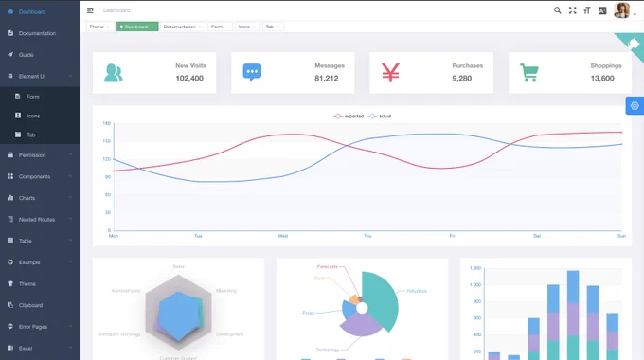Open the blue settings gear panel button
Viewport: 644px width, 360px height.
click(635, 105)
